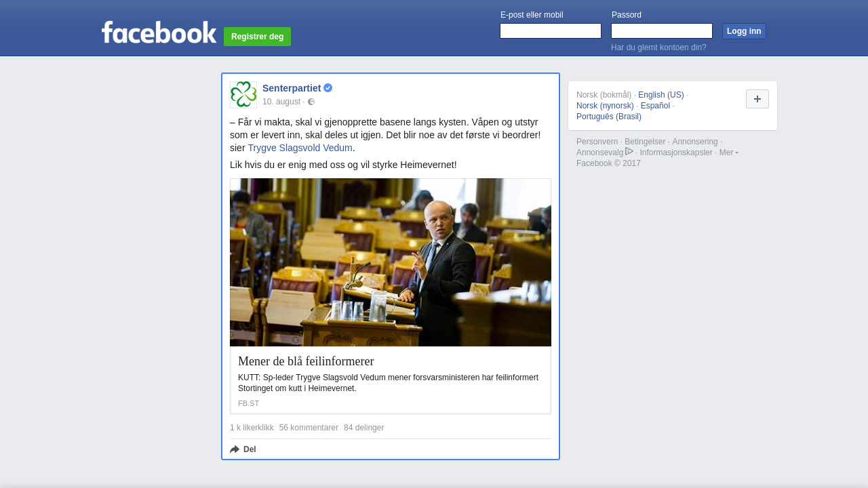Click the Del share arrow icon
Screen dimensions: 868x488
tap(235, 449)
